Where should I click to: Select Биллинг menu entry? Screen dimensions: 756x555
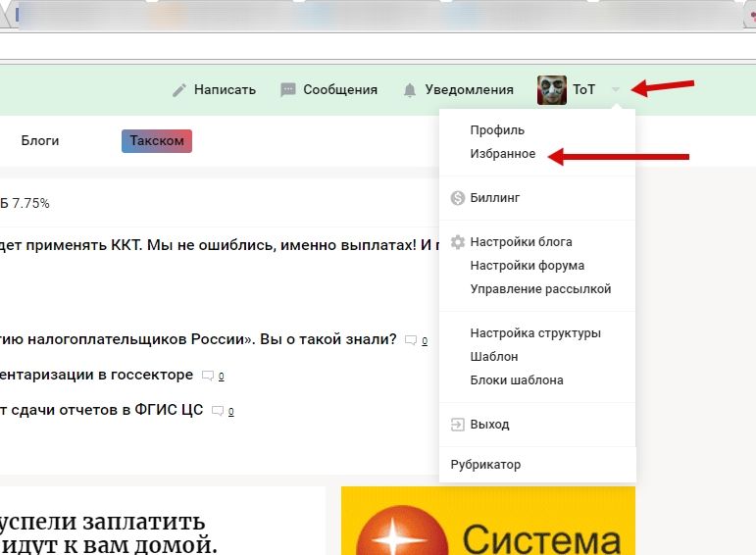tap(494, 198)
